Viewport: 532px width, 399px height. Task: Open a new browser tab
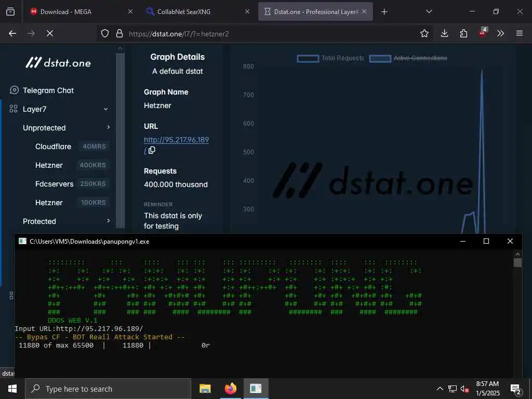[384, 12]
